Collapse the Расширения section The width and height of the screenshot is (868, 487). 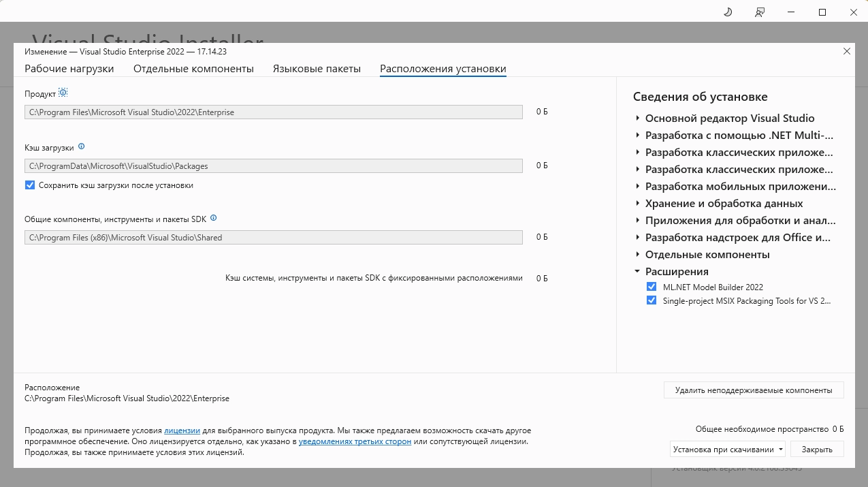[x=638, y=271]
